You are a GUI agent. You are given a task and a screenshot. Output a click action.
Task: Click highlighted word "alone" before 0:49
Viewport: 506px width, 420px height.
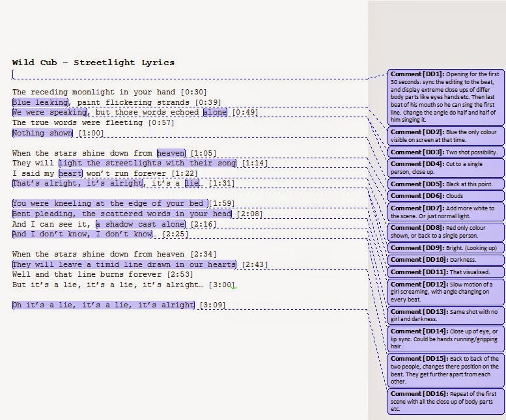(215, 112)
